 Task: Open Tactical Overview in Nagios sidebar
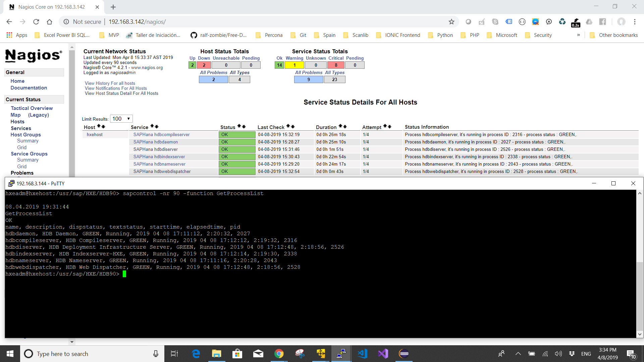click(x=32, y=108)
